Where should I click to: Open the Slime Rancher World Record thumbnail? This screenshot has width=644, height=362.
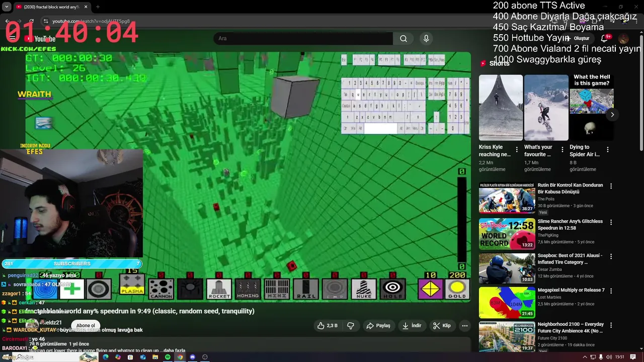507,234
